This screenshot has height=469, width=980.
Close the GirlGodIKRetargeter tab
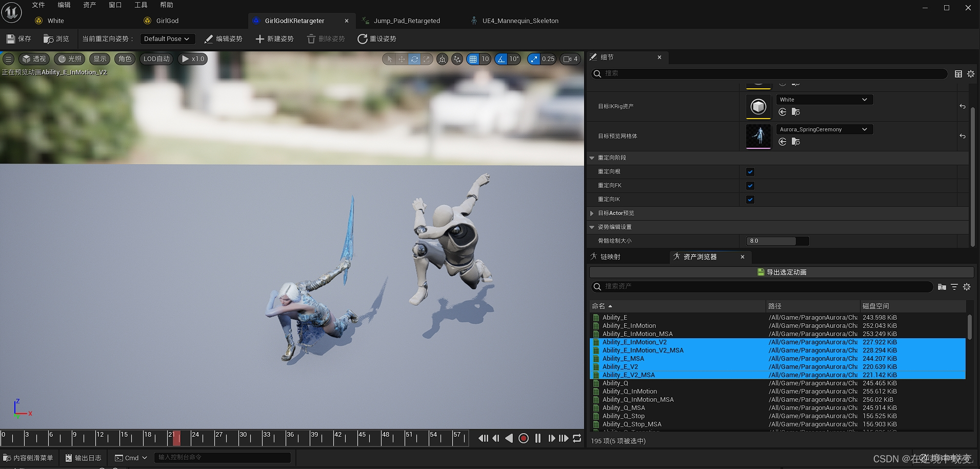tap(347, 21)
